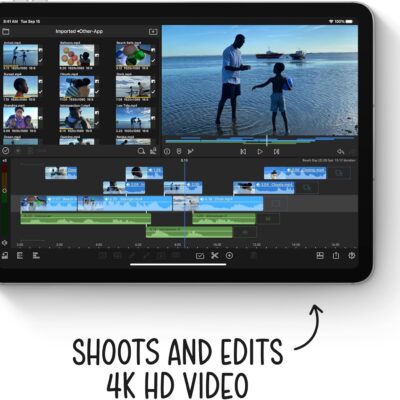Tap the checkmark beside the father-child thumbnail
Image resolution: width=400 pixels, height=400 pixels.
41,60
